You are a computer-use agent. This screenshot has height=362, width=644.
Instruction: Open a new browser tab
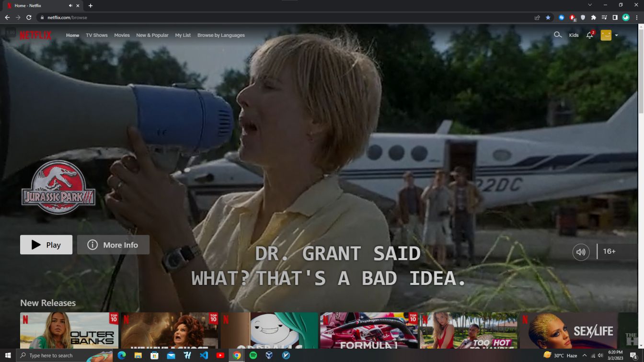[x=91, y=6]
